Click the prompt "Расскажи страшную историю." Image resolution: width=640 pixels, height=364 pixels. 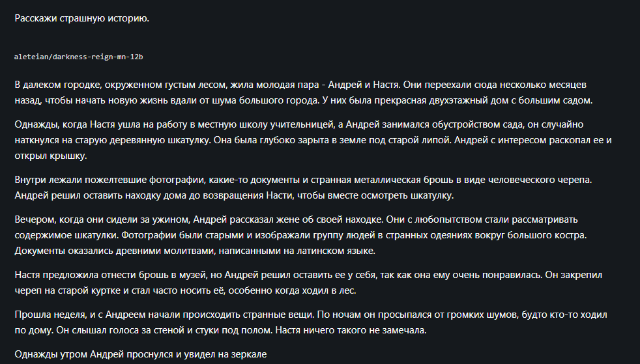(x=81, y=18)
